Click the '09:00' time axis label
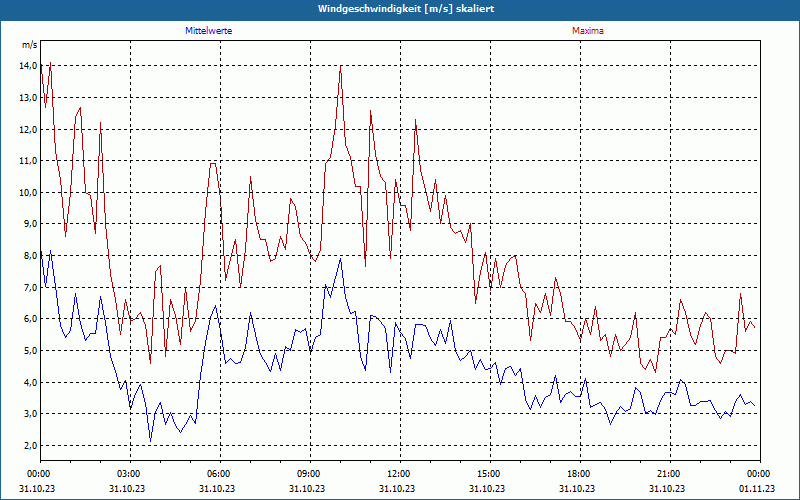800x500 pixels. pyautogui.click(x=310, y=474)
